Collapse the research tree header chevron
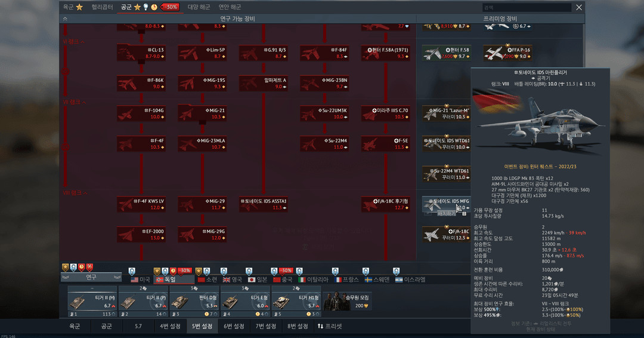The height and width of the screenshot is (338, 644). point(64,19)
